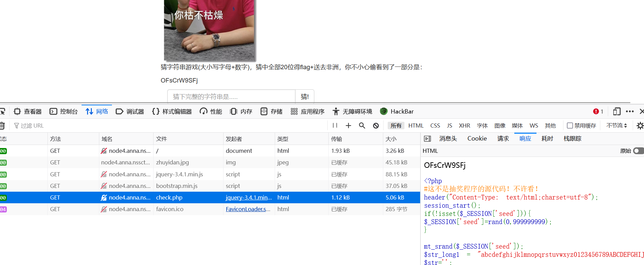644x265 pixels.
Task: Open the devtools three-dot options menu
Action: [630, 112]
